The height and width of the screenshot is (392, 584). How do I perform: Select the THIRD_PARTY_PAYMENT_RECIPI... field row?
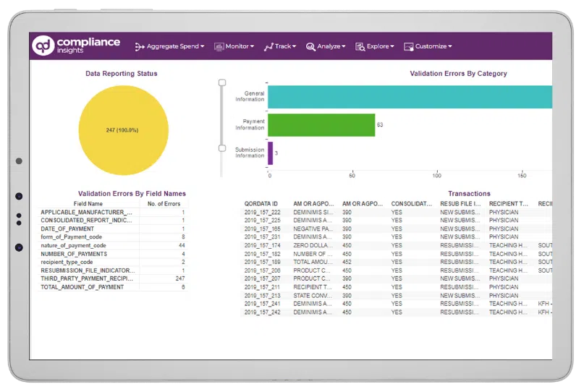point(112,279)
